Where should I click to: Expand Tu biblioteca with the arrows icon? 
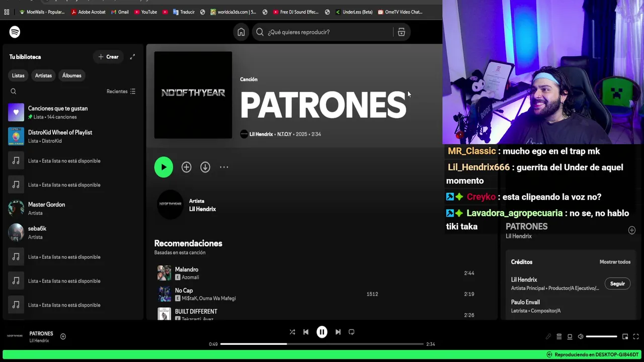pos(132,57)
